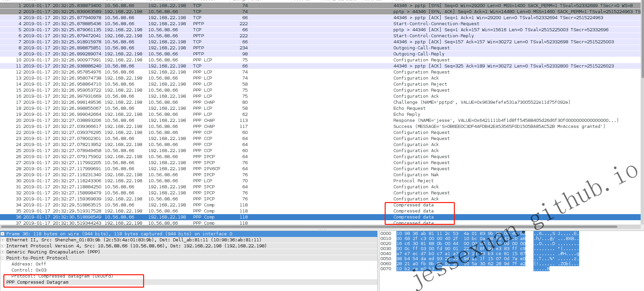Select packet 13 LCP Configuration Ack
This screenshot has height=291, width=644.
320,78
